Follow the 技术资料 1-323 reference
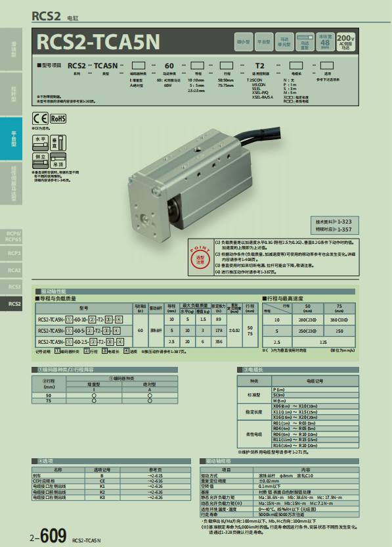Viewport: 392px width, 547px height. tap(334, 222)
